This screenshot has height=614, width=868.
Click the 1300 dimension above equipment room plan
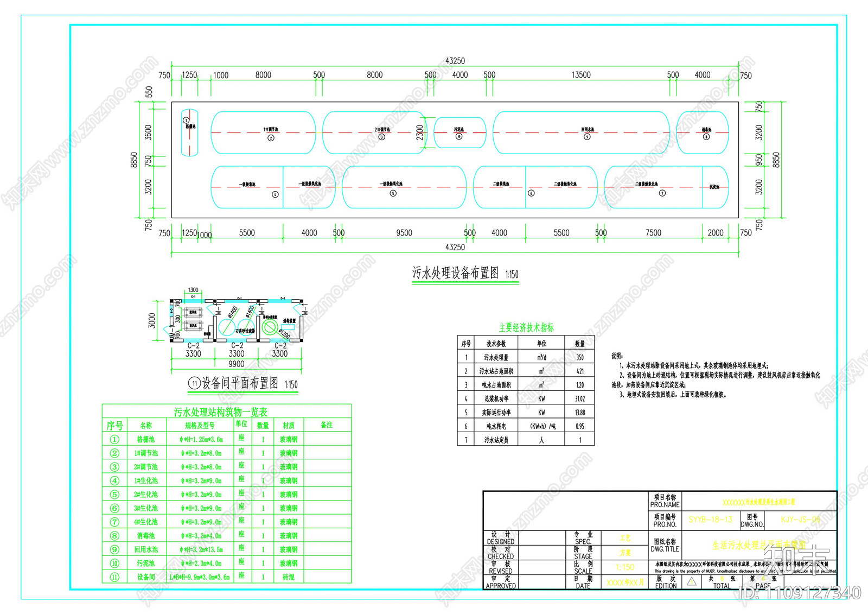(193, 290)
